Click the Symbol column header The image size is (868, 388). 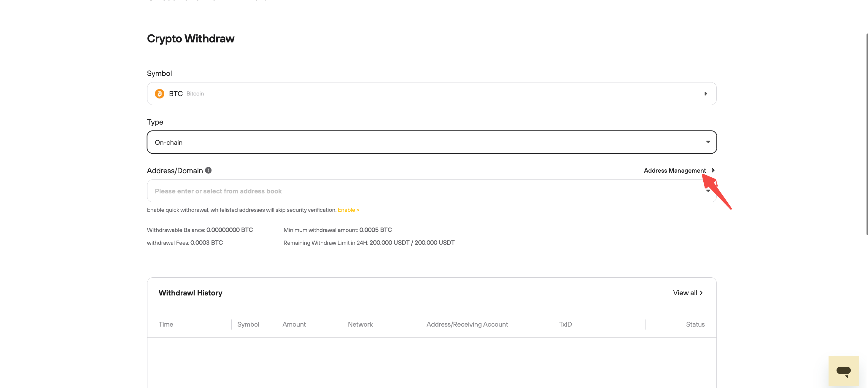point(248,324)
